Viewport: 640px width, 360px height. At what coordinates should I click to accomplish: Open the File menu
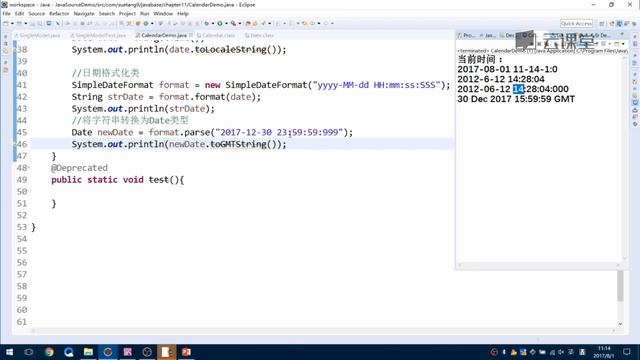(x=7, y=13)
